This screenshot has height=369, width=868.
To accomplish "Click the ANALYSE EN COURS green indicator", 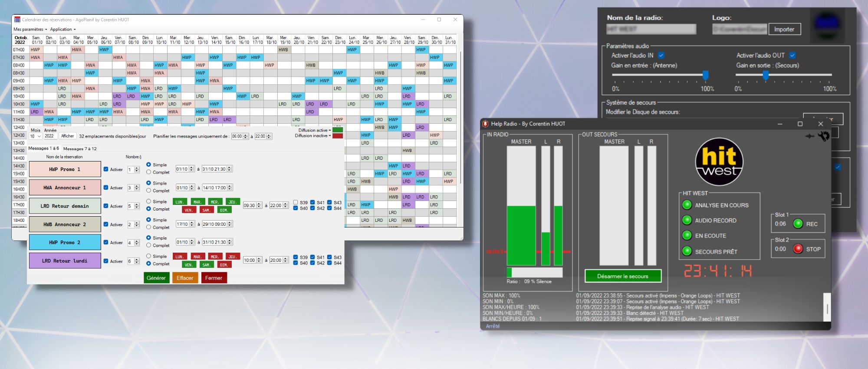I will pos(687,205).
